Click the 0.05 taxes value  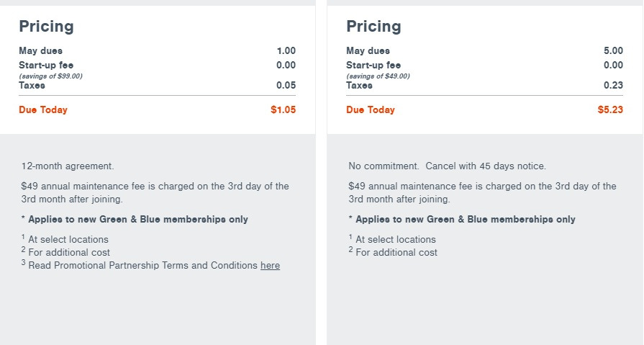[x=286, y=86]
